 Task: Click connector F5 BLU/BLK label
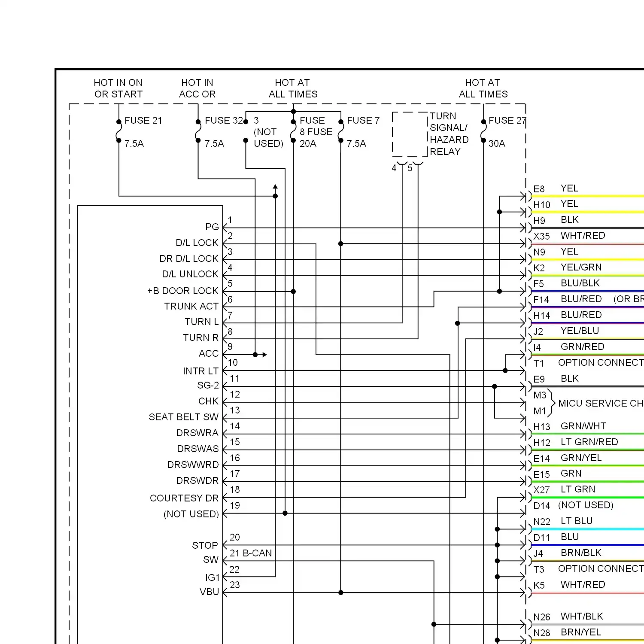(x=567, y=284)
